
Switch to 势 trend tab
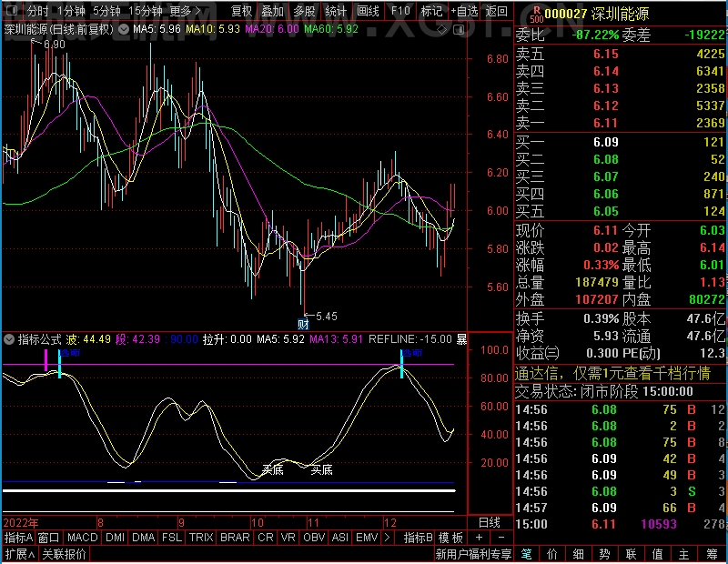coord(604,554)
